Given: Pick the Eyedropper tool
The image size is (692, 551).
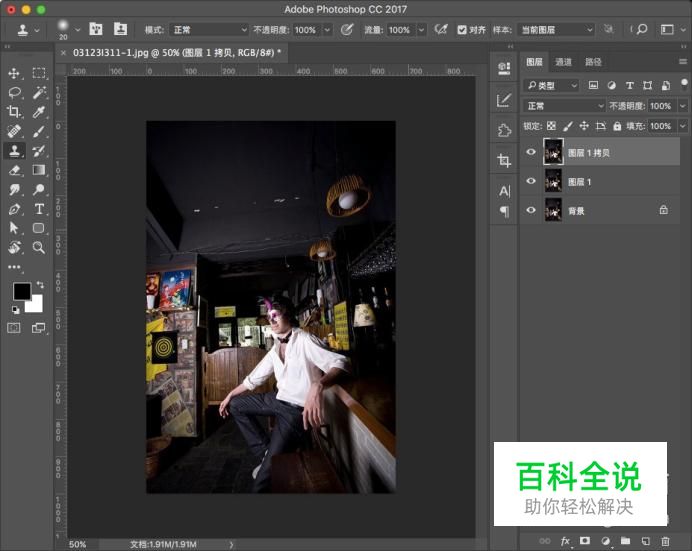Looking at the screenshot, I should point(39,112).
